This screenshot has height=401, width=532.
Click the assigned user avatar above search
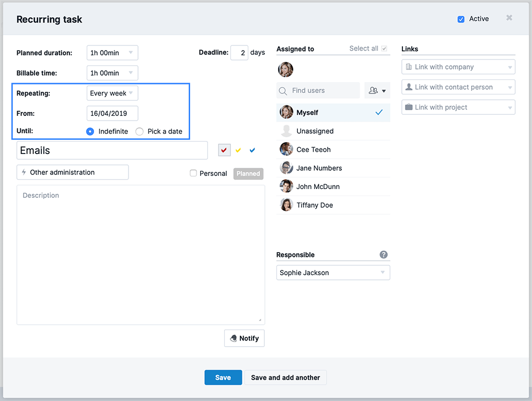click(x=286, y=69)
